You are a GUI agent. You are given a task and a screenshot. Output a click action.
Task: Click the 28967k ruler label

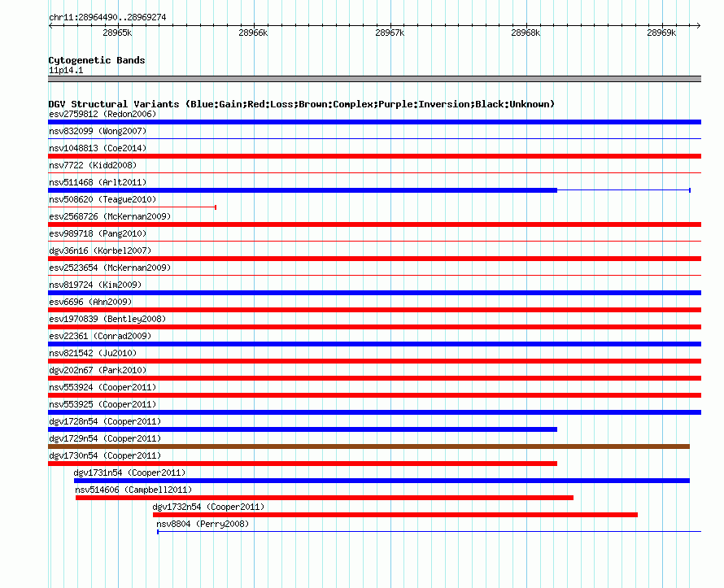pos(390,33)
